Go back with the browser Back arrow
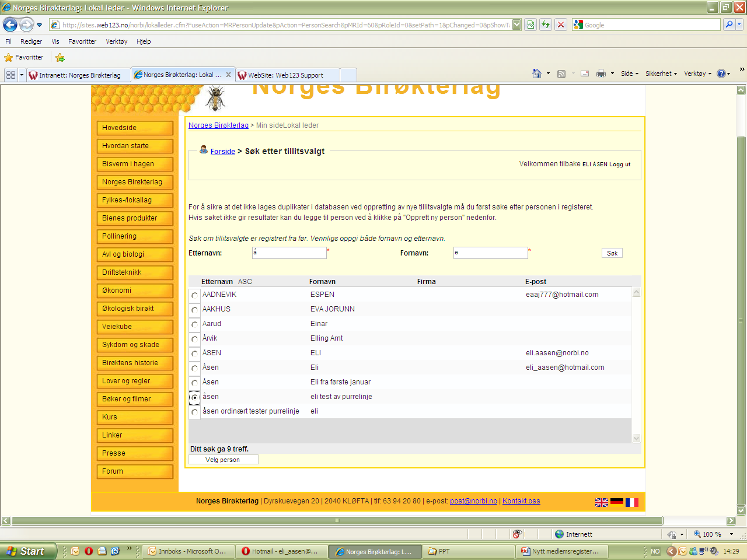The height and width of the screenshot is (560, 747). point(10,24)
